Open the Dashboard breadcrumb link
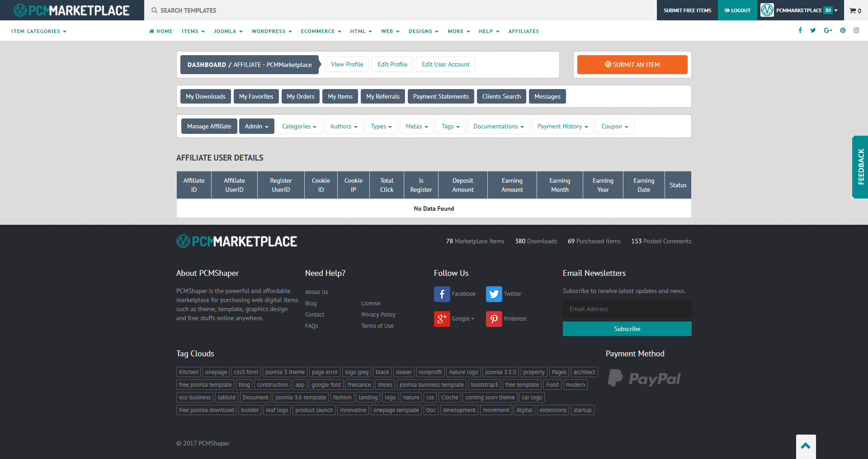Screen dimensions: 868x459 click(207, 65)
